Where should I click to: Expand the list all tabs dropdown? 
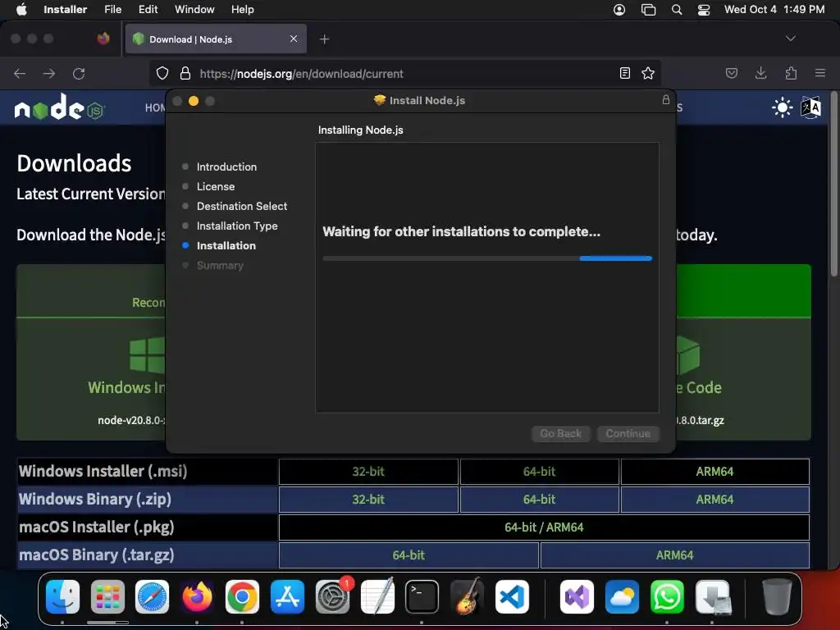[x=790, y=39]
